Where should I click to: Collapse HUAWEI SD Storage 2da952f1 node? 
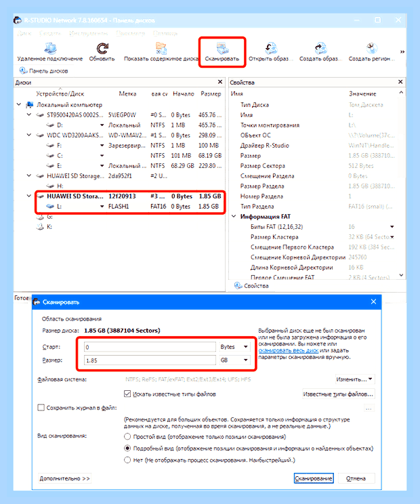click(29, 175)
